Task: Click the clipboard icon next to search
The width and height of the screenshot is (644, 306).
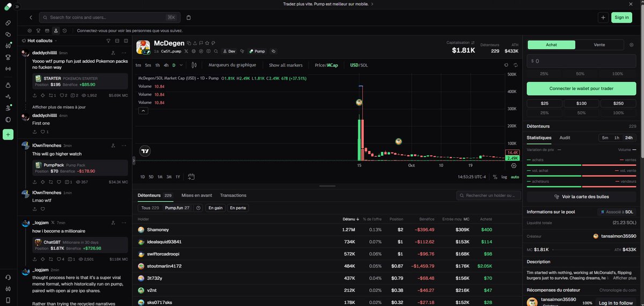Action: tap(188, 17)
